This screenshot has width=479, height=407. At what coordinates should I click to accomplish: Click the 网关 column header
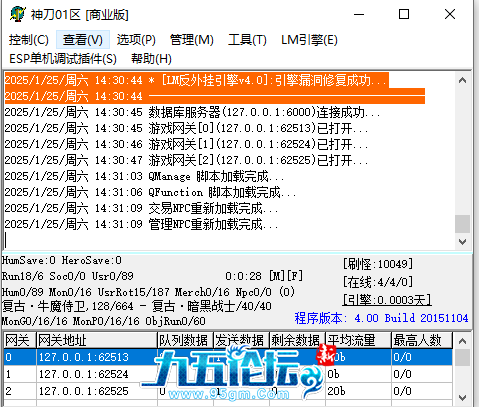click(x=20, y=340)
